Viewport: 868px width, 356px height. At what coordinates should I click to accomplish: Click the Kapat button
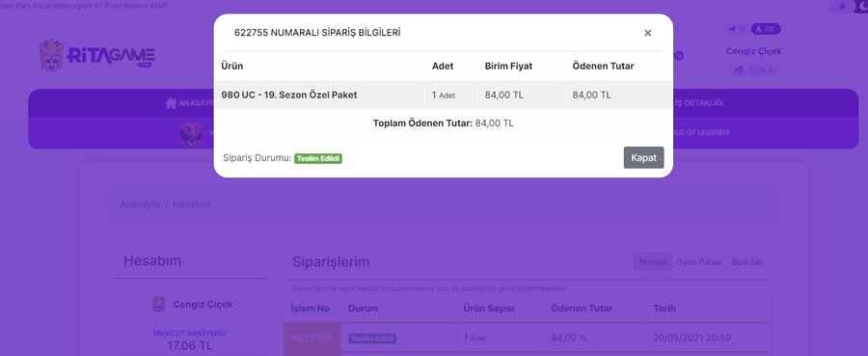(643, 158)
